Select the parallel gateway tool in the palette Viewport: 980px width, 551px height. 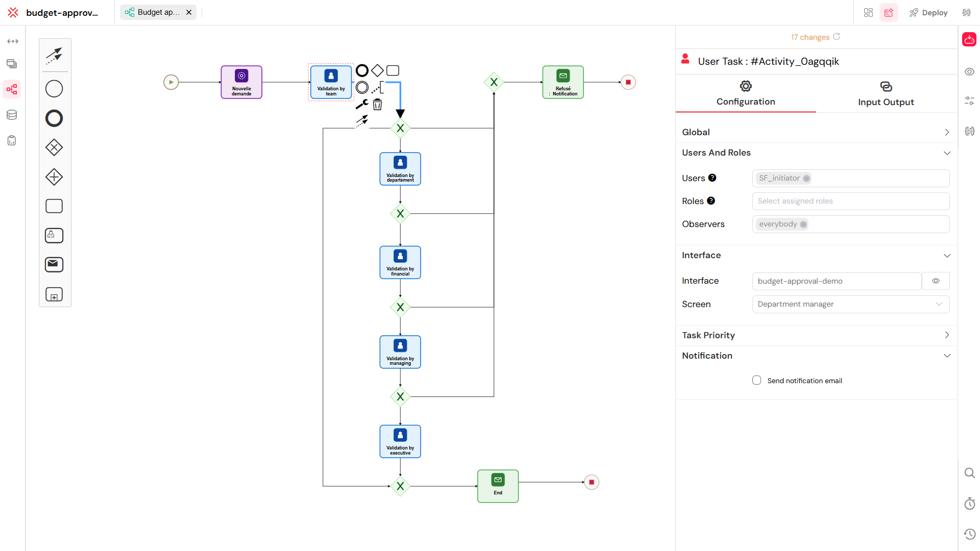pos(54,177)
